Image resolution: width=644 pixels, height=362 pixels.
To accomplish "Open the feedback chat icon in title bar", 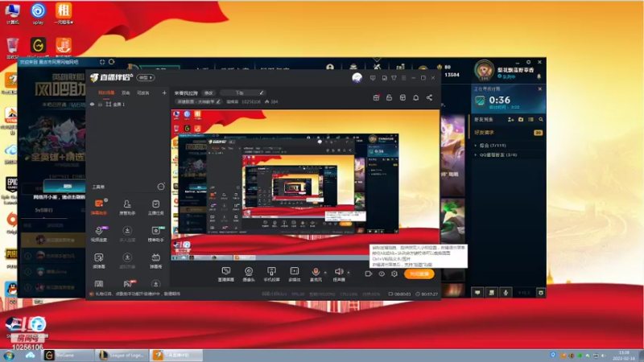I will click(373, 78).
